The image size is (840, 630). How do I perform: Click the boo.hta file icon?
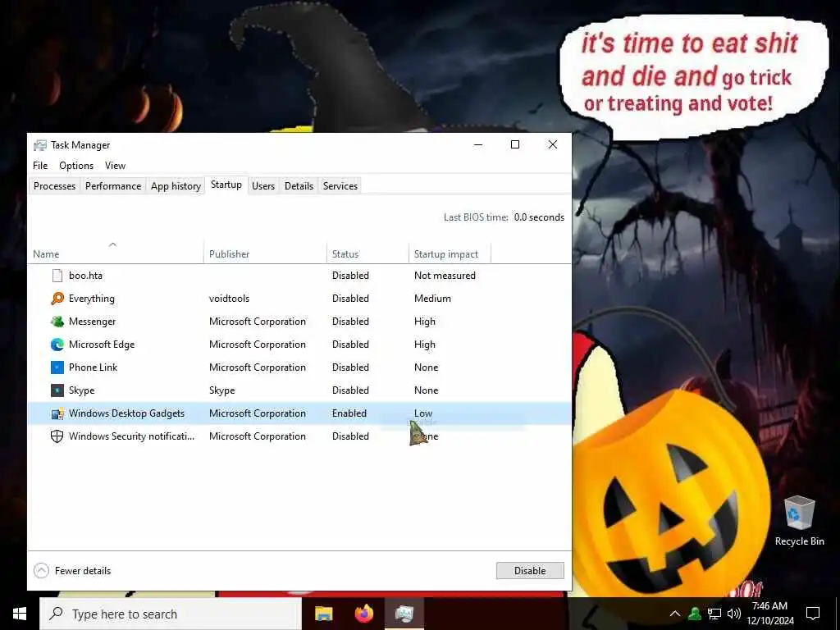tap(57, 276)
